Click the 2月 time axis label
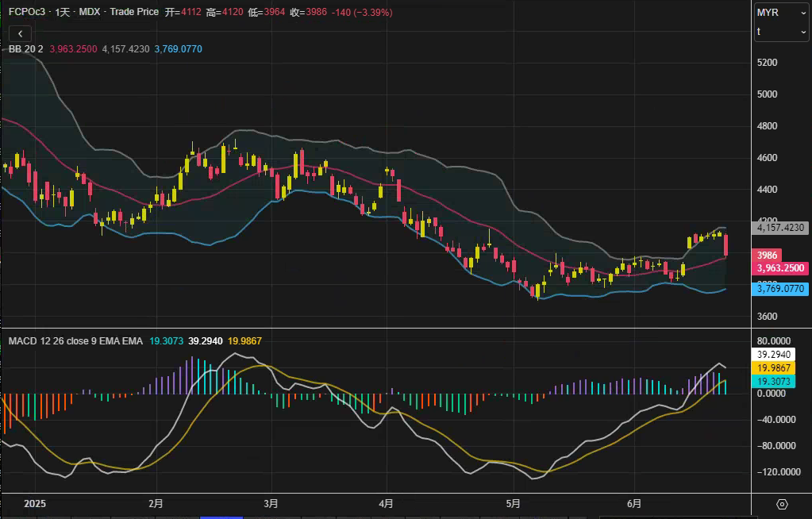This screenshot has height=519, width=812. point(156,503)
